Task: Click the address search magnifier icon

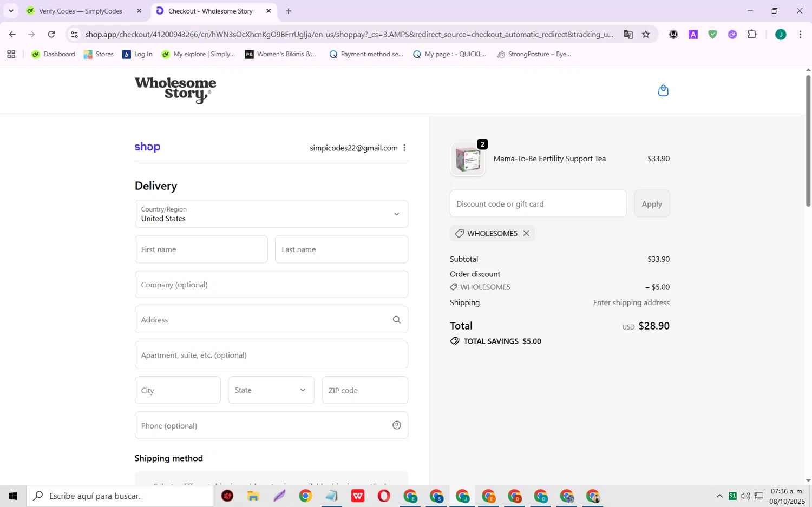Action: [x=397, y=320]
